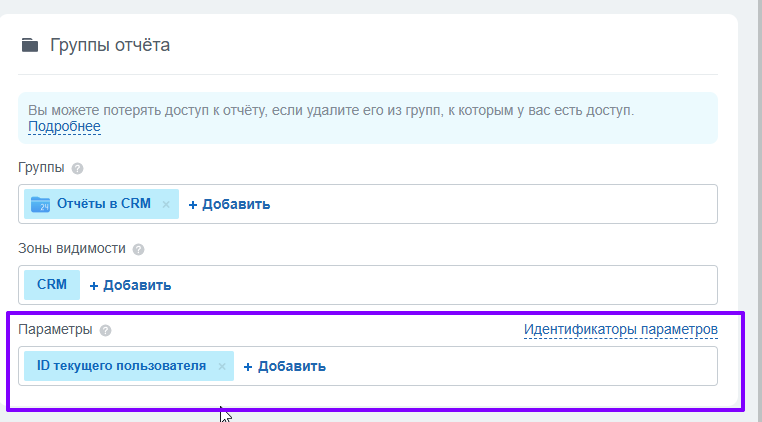Viewport: 762px width, 422px height.
Task: Click the folder icon inside Отчёты в CRM tag
Action: pos(40,204)
